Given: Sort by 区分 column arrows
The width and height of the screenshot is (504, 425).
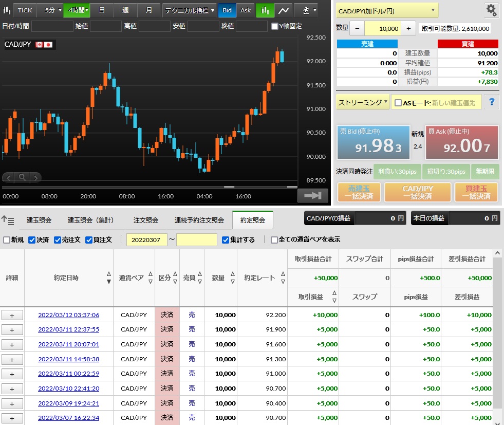Looking at the screenshot, I should click(175, 278).
